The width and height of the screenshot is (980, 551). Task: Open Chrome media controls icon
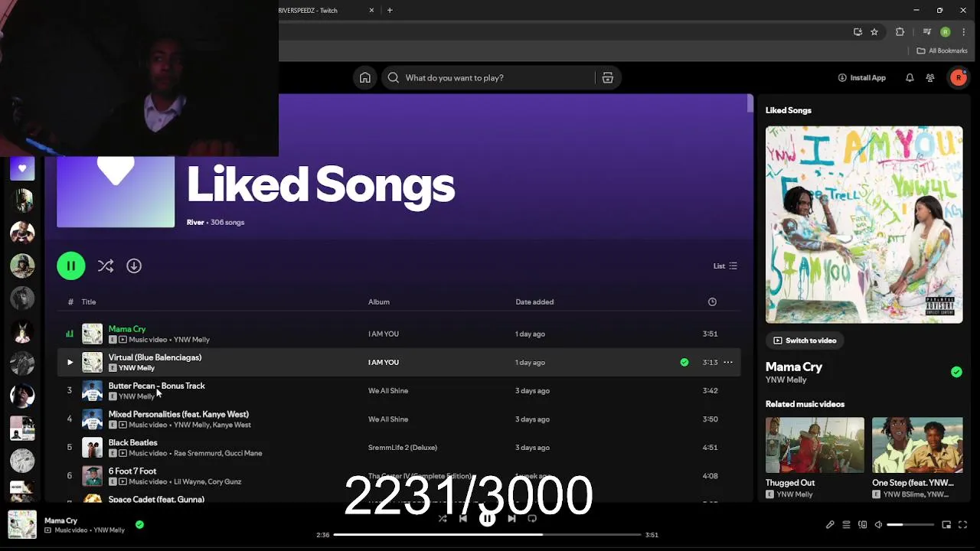click(x=927, y=31)
